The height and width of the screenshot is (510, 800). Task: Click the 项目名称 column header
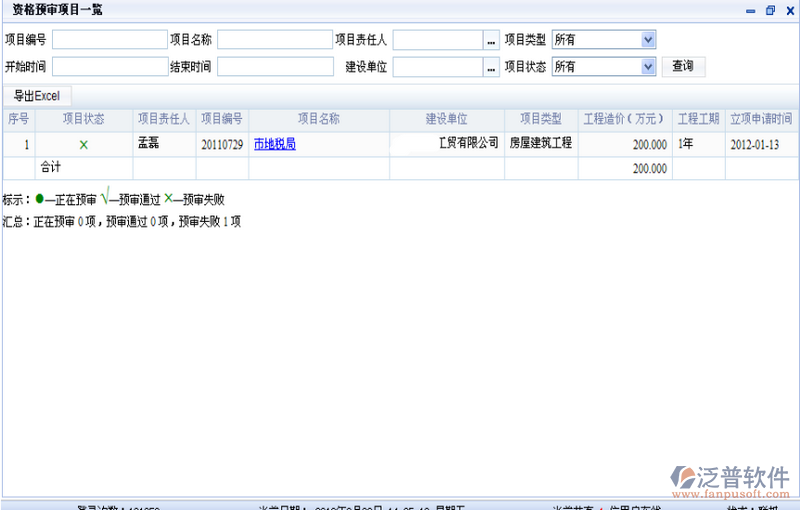coord(319,119)
